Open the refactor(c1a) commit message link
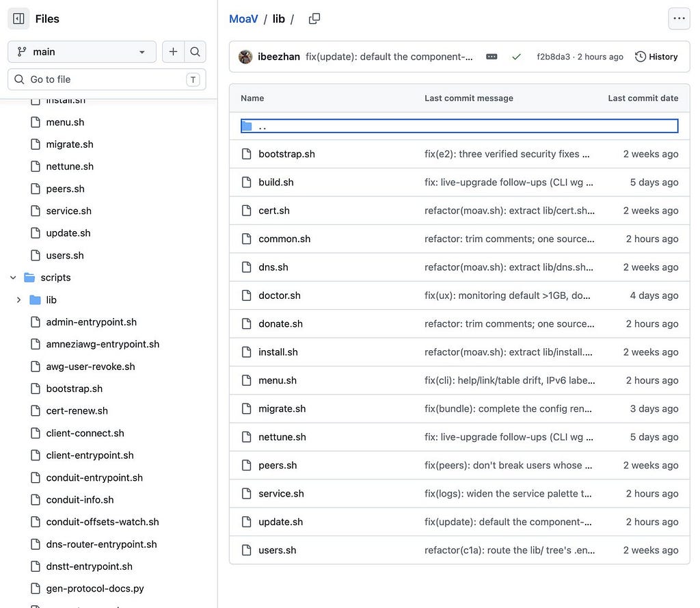 (x=509, y=551)
